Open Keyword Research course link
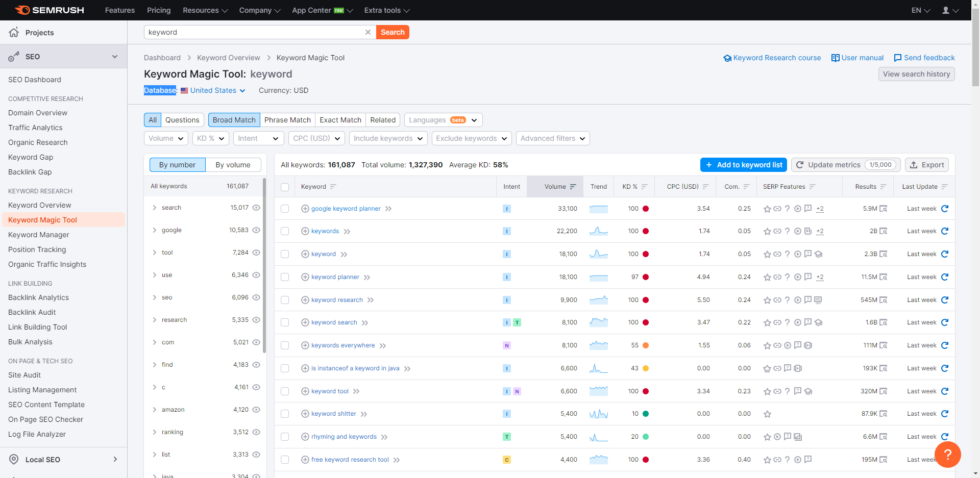The width and height of the screenshot is (980, 478). (772, 58)
